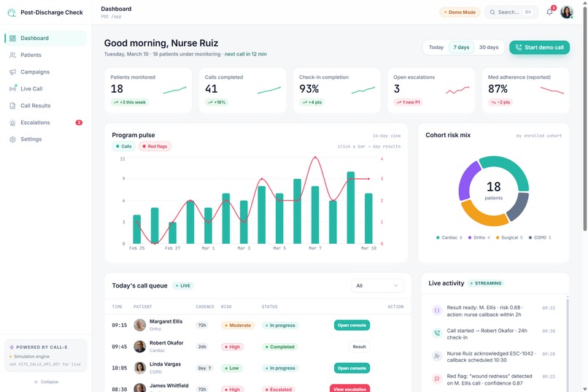Click Robert Okafor's avatar photo
Viewport: 588px width, 392px height.
[140, 347]
